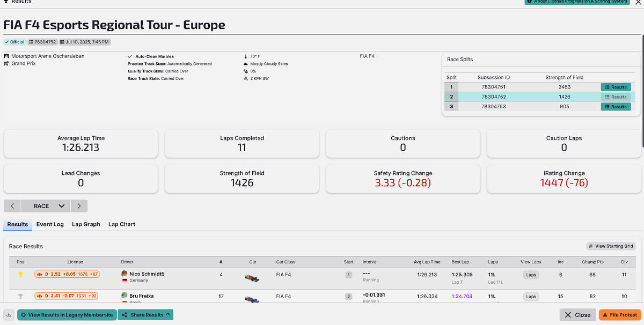Click Average Lap Time card 1:26.213
The width and height of the screenshot is (644, 325).
pos(80,143)
